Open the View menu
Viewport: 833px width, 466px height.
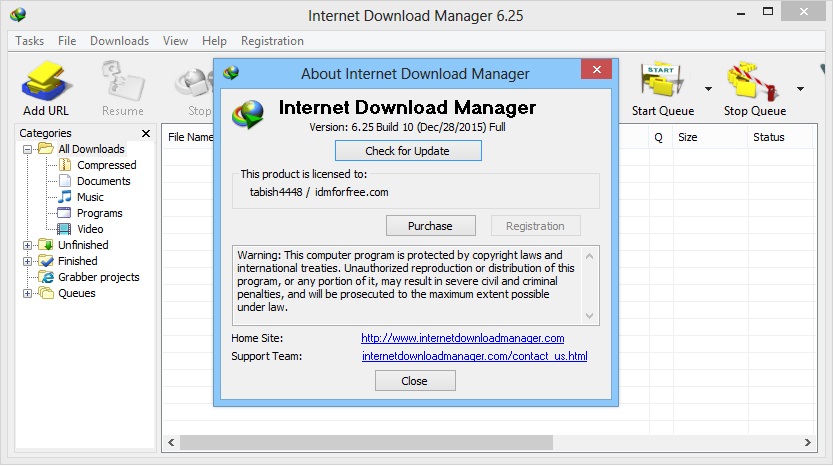(175, 41)
